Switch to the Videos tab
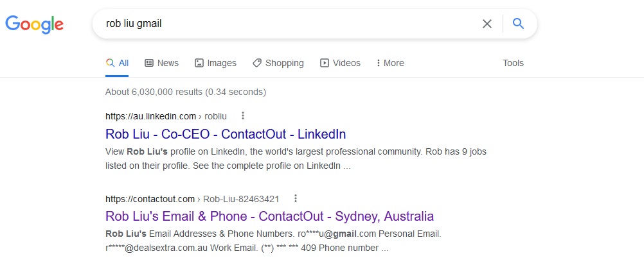644x274 pixels. [340, 63]
